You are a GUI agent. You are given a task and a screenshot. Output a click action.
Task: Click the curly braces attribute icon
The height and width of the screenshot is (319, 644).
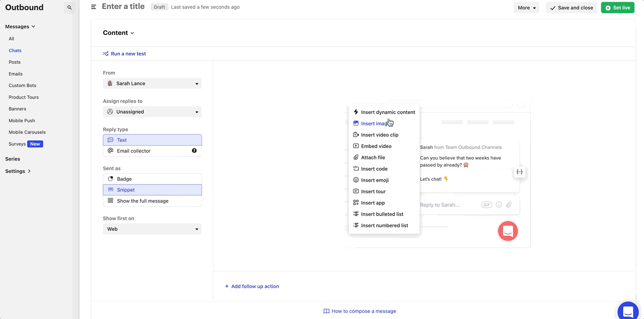click(x=519, y=172)
